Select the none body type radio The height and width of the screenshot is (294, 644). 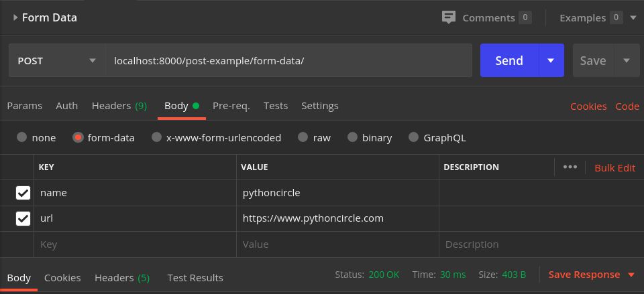point(21,137)
